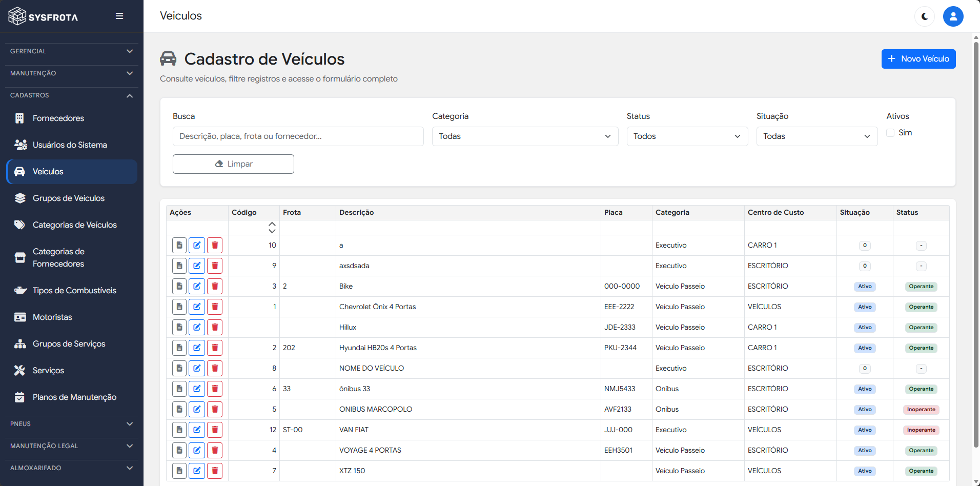Sort by Centro de Custo column header
Image resolution: width=980 pixels, height=486 pixels.
[x=790, y=213]
